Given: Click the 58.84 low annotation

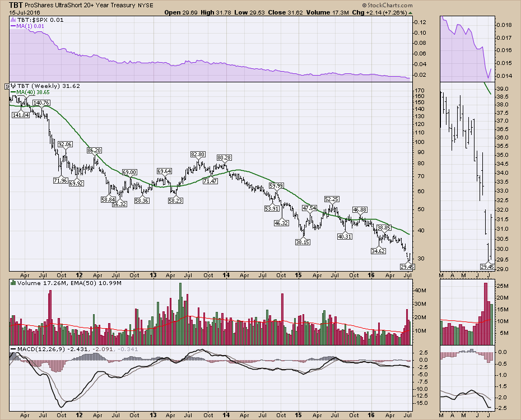Looking at the screenshot, I should pos(108,199).
